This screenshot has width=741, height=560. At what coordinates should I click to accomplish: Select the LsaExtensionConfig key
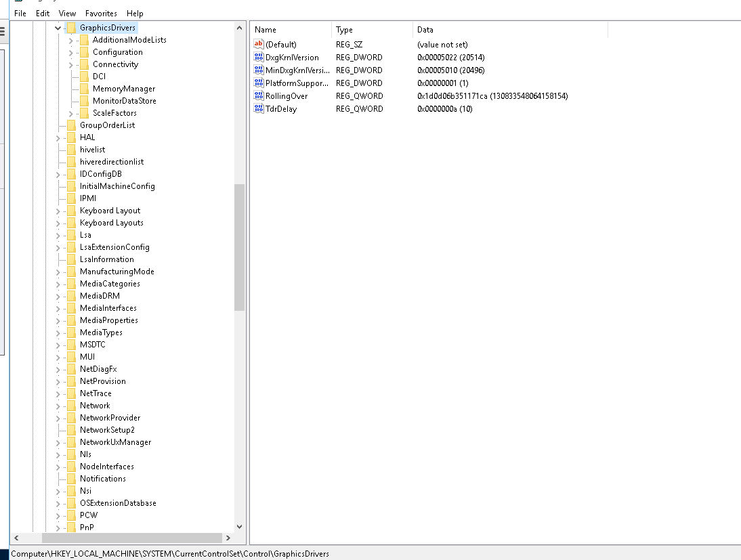[x=114, y=247]
